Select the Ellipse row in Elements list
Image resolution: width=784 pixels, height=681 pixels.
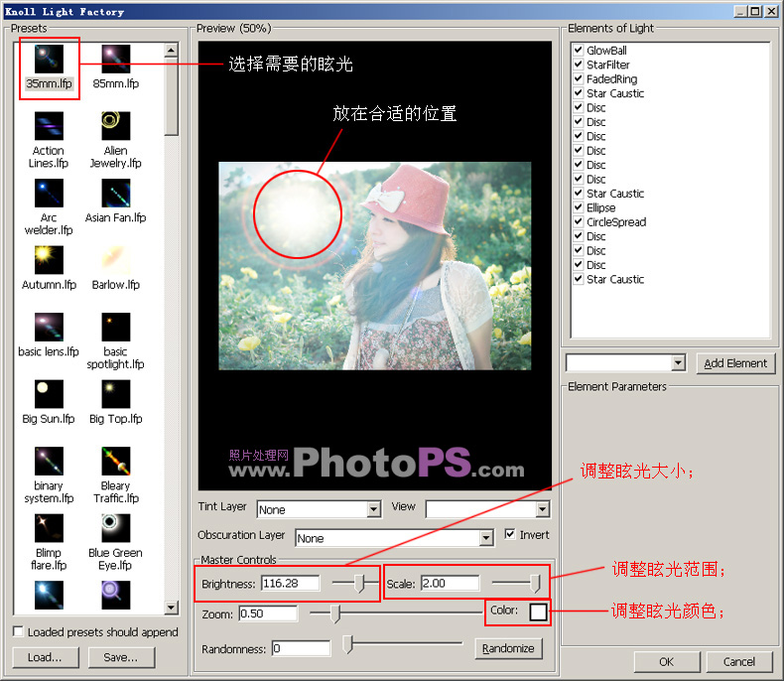[601, 207]
